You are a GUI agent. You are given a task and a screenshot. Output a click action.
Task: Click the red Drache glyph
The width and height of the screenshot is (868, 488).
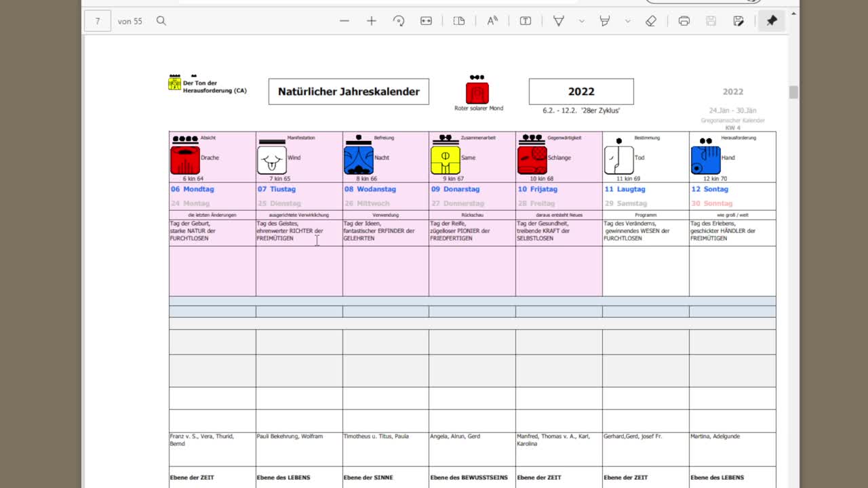click(x=185, y=161)
